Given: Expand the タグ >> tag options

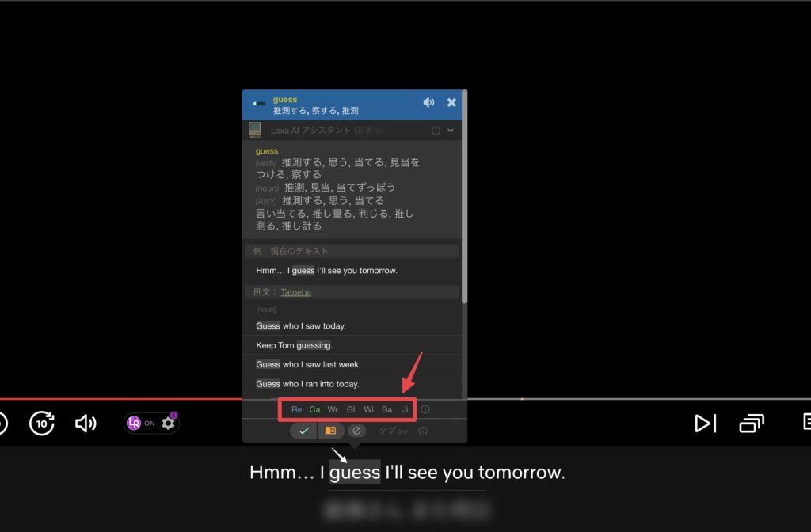Looking at the screenshot, I should [393, 431].
